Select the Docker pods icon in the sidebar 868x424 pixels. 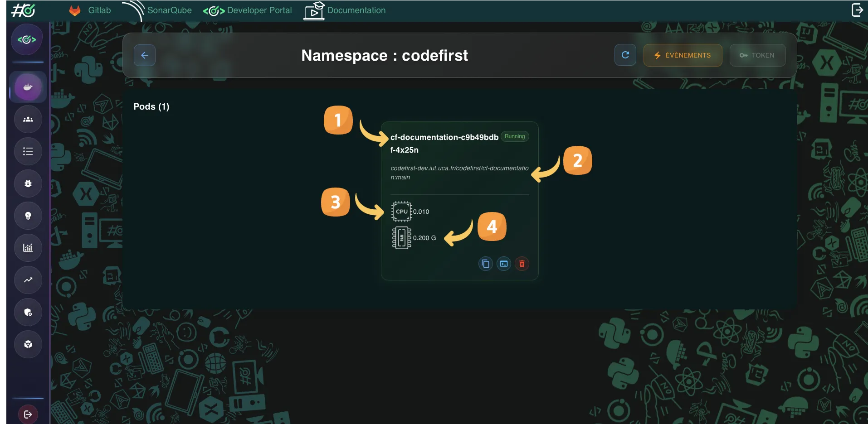tap(28, 87)
